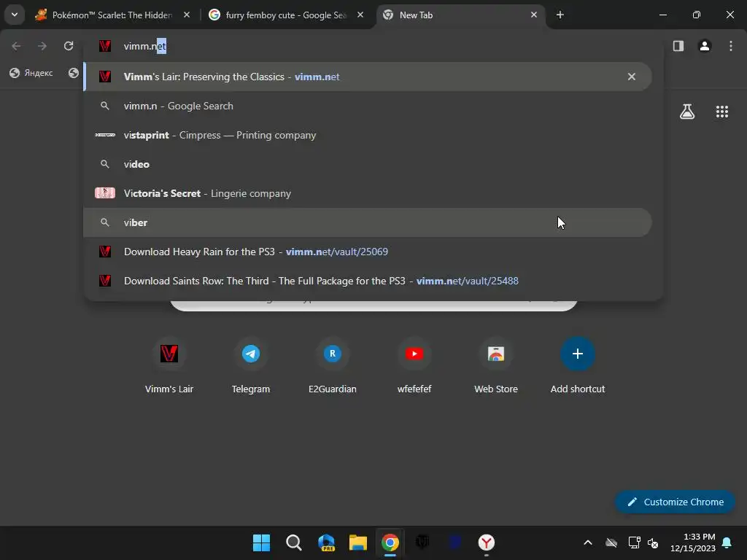Open the tab search dropdown arrow
Screen dimensions: 747x560
click(x=15, y=15)
